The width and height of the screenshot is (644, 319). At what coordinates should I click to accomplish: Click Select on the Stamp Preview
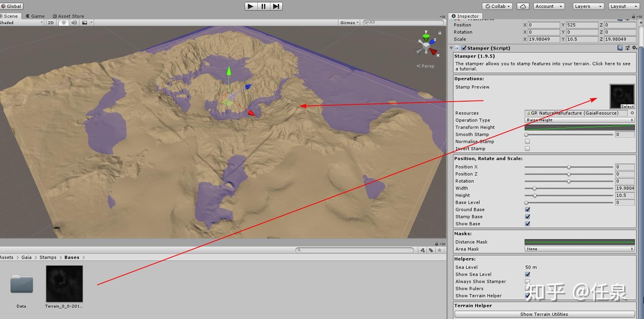[627, 106]
